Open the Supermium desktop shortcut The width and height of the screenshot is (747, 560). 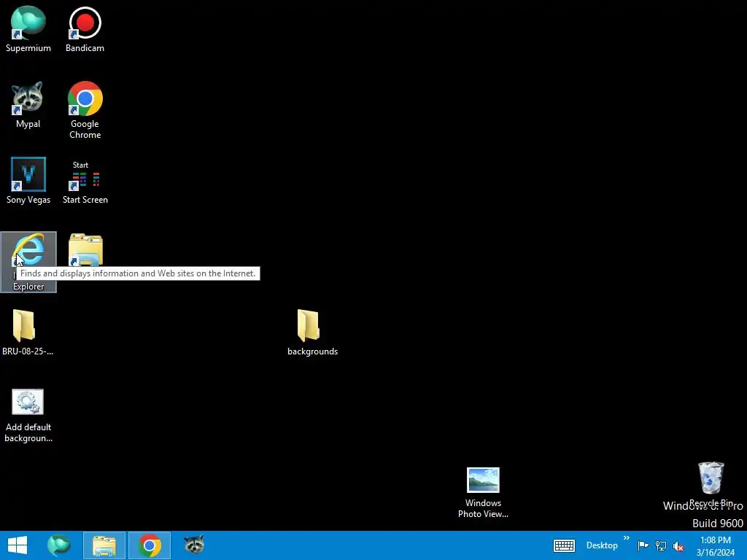point(28,28)
